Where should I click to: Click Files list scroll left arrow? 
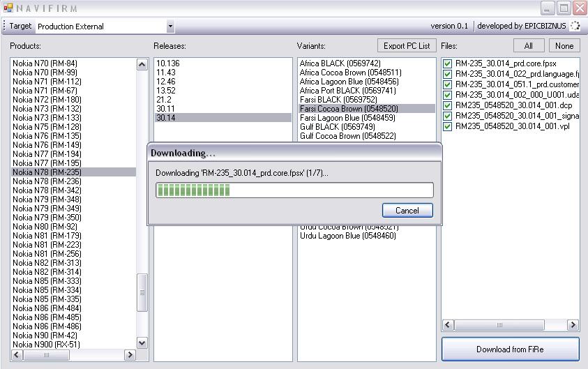pyautogui.click(x=448, y=325)
